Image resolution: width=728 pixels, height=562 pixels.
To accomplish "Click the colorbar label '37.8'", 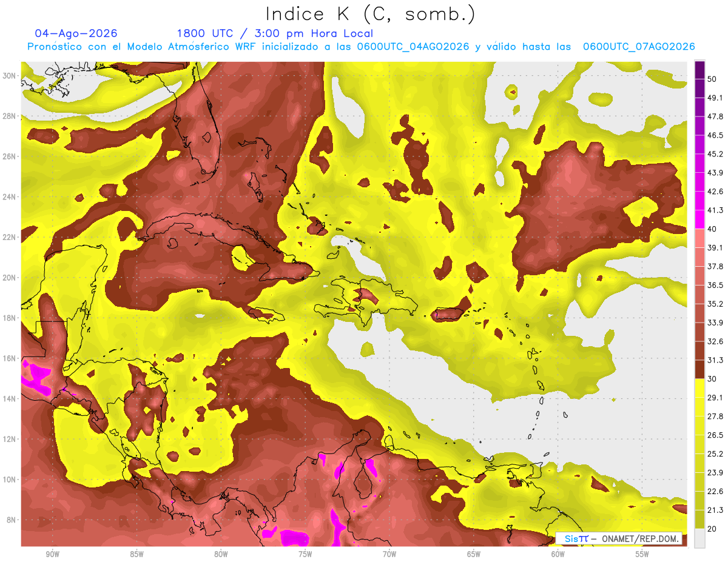I will [715, 266].
